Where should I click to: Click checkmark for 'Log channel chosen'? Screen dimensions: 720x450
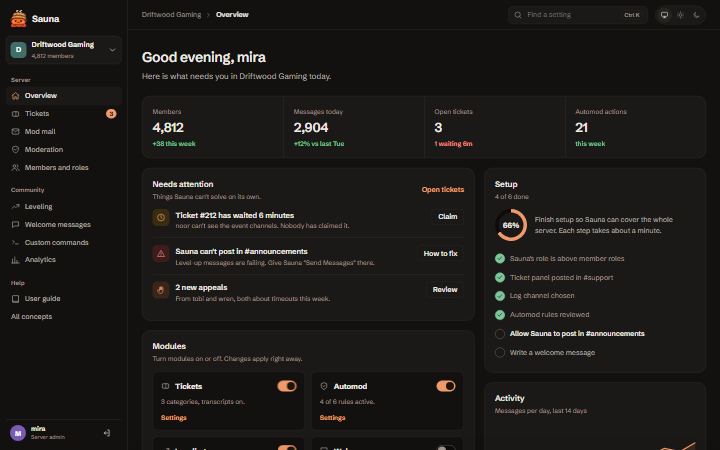(500, 296)
